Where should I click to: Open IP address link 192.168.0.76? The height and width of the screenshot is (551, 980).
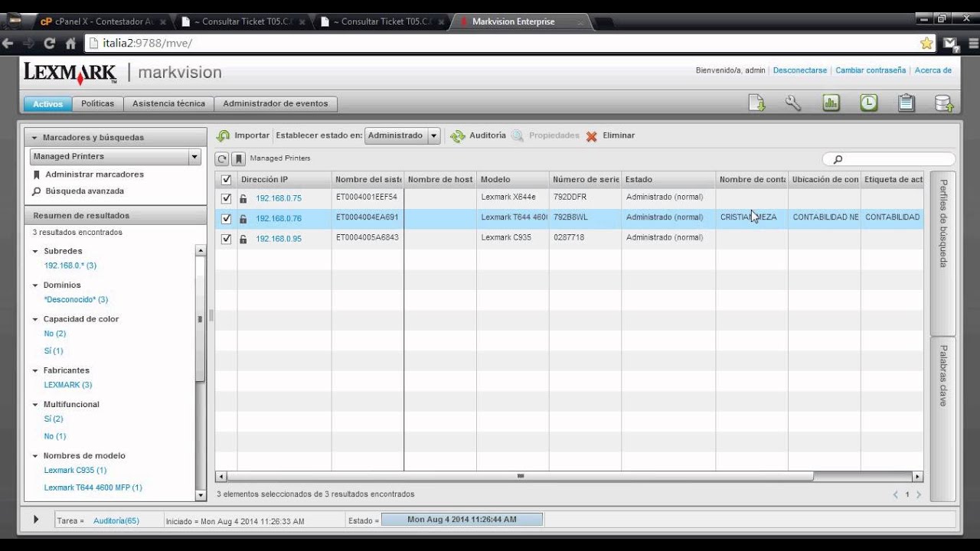coord(279,219)
